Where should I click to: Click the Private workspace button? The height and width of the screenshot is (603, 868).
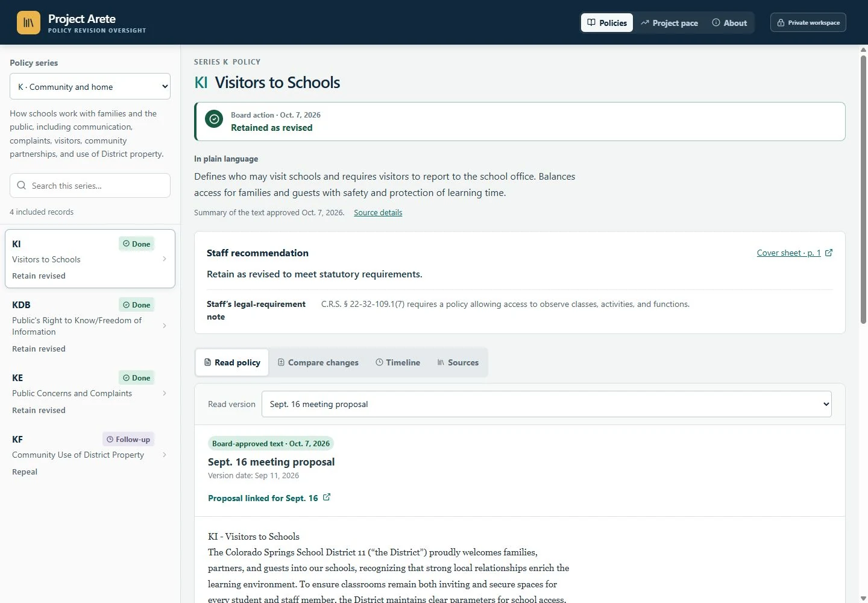pos(808,23)
